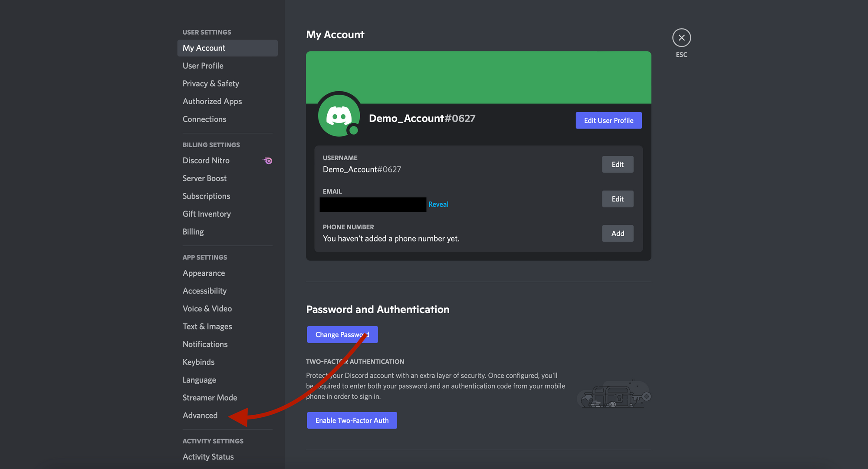Open Privacy & Safety settings

(x=210, y=83)
